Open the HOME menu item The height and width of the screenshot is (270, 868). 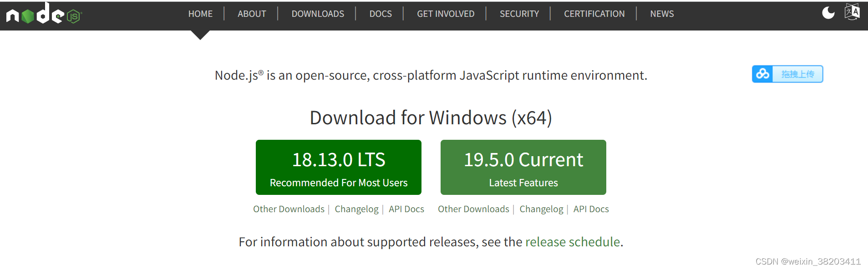coord(200,14)
